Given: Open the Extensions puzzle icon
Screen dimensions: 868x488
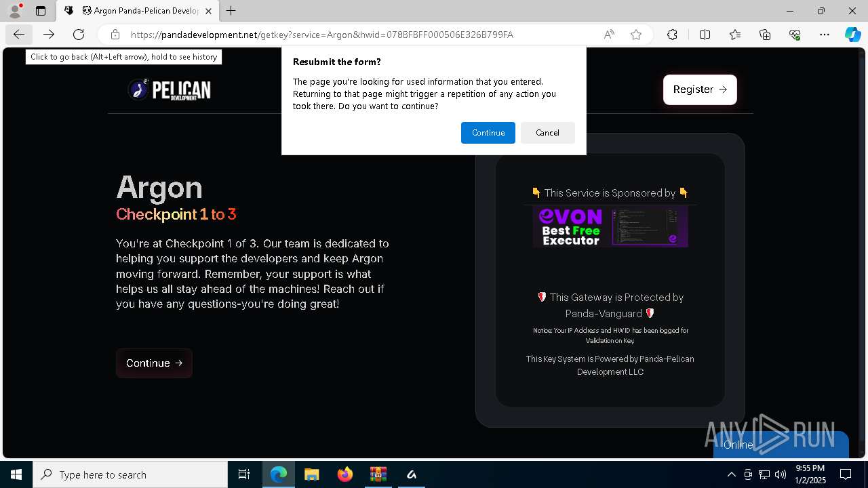Looking at the screenshot, I should point(672,35).
